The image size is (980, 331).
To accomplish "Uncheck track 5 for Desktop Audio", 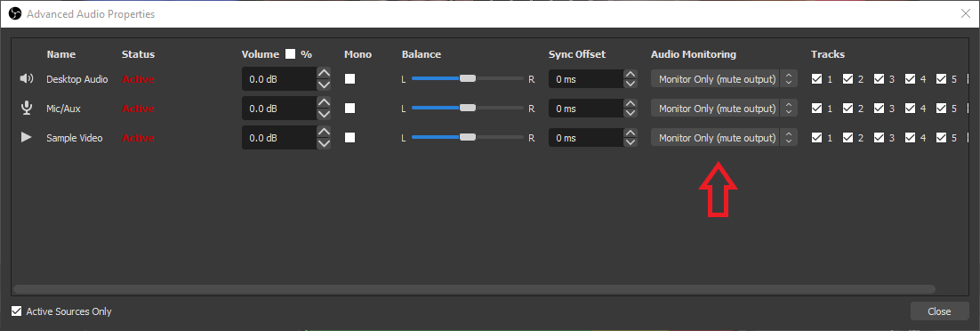I will pyautogui.click(x=941, y=79).
